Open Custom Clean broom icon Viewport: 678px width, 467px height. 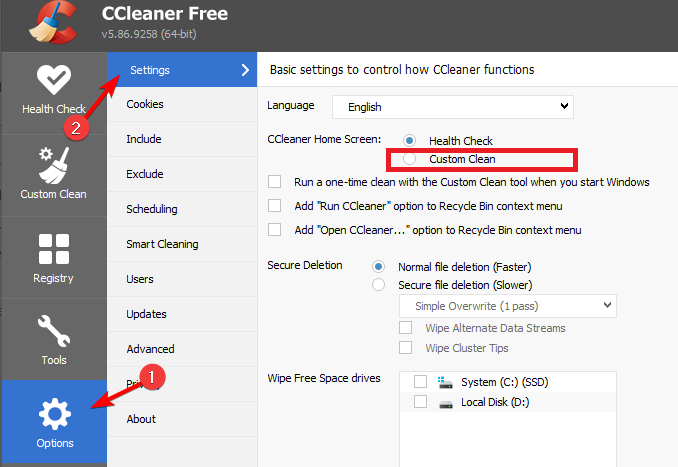(x=54, y=165)
